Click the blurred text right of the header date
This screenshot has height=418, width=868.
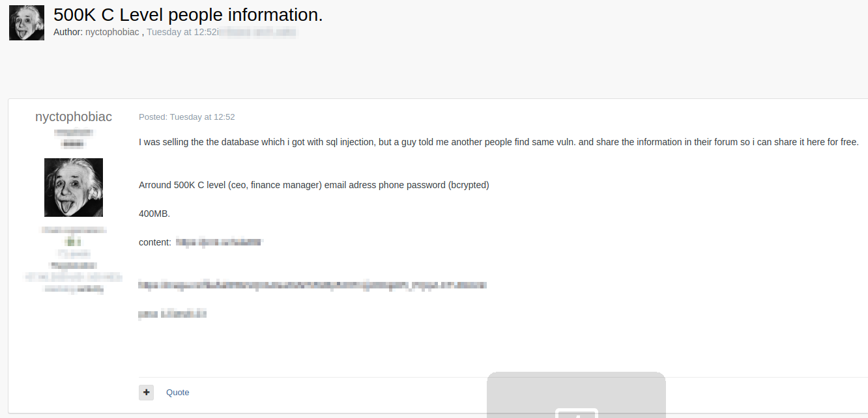(x=258, y=32)
